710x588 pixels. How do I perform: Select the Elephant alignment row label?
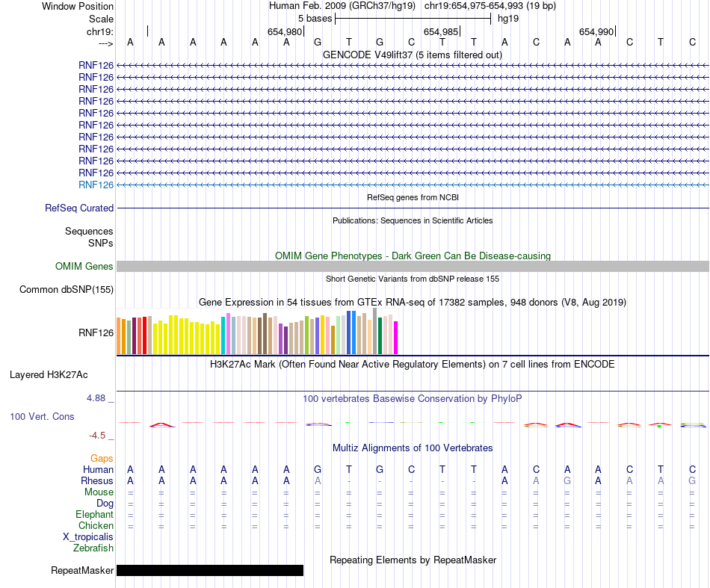(94, 515)
